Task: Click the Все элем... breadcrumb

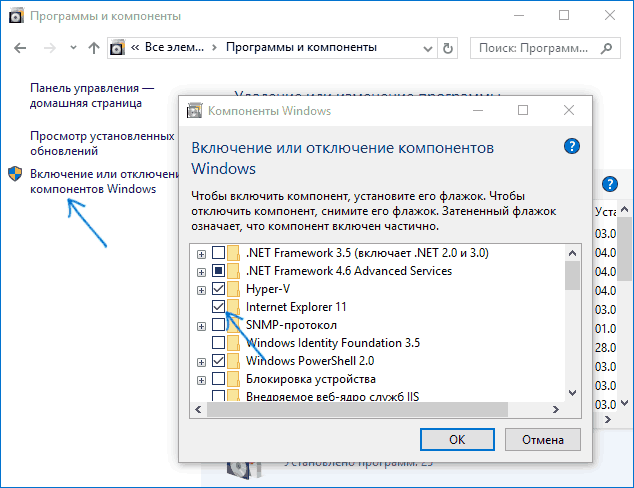Action: (x=174, y=47)
